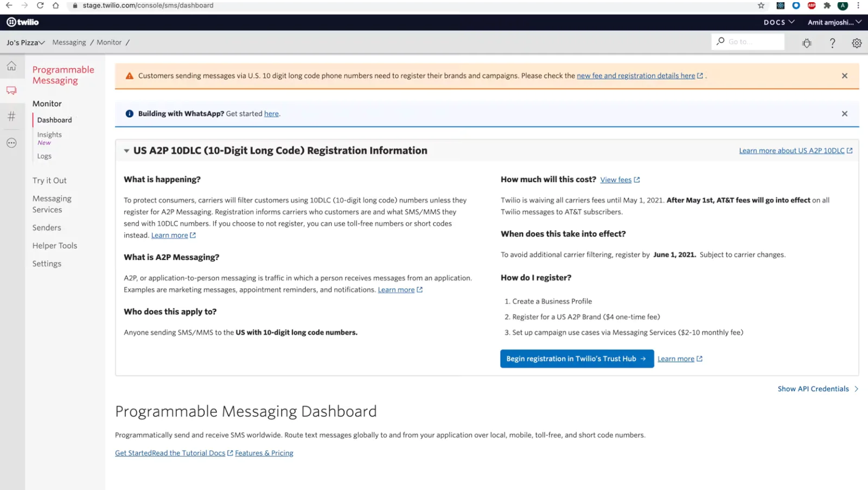Image resolution: width=868 pixels, height=490 pixels.
Task: Open Logs in sidebar
Action: coord(44,156)
